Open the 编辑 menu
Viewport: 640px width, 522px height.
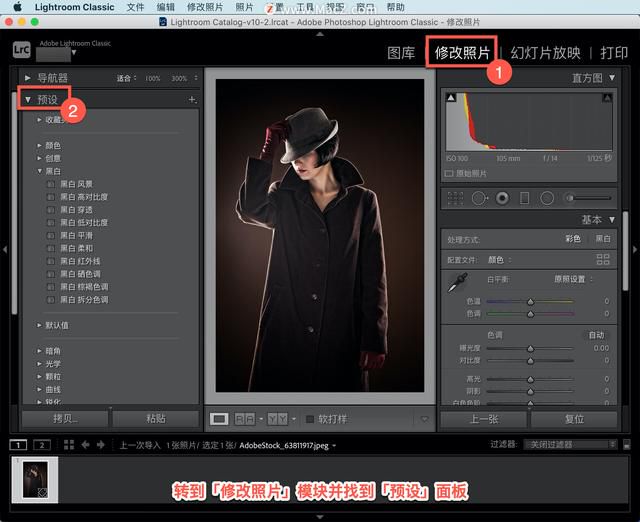tap(165, 7)
